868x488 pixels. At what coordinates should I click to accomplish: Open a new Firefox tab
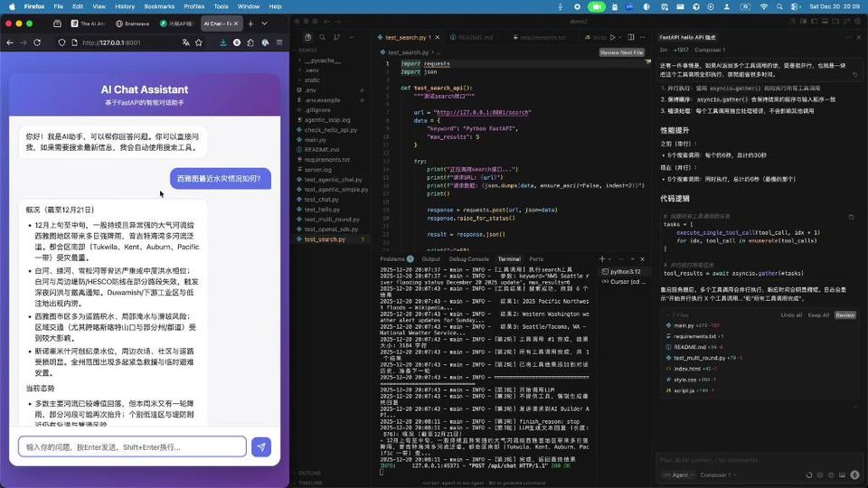point(250,23)
